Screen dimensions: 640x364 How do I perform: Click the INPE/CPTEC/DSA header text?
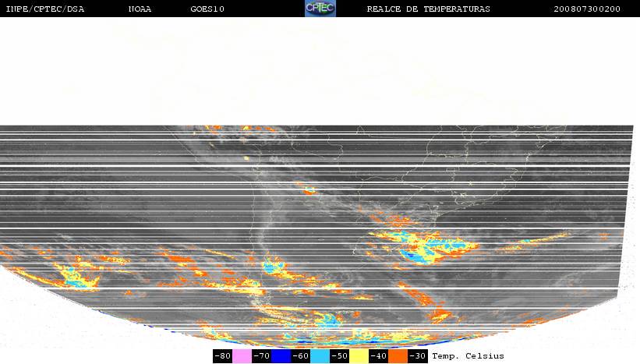(x=45, y=9)
